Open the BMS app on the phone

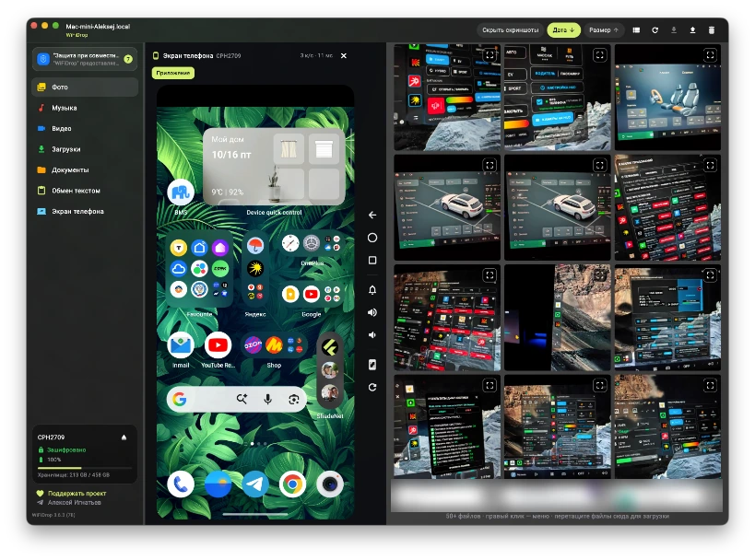click(181, 192)
